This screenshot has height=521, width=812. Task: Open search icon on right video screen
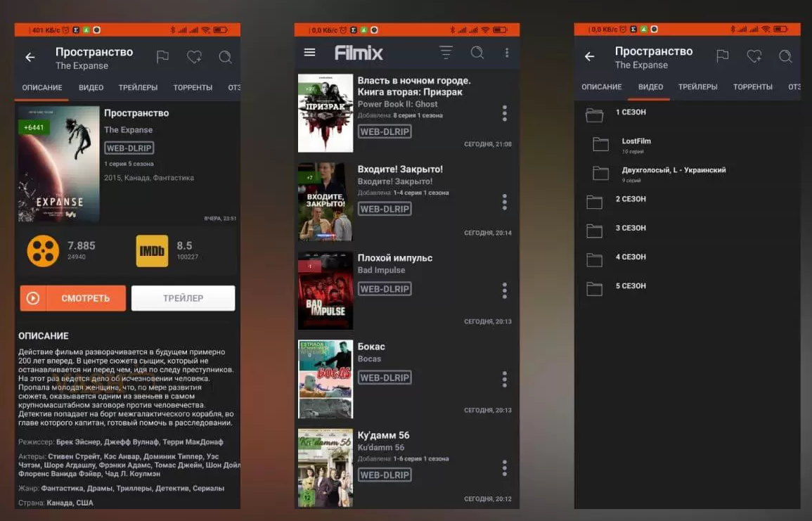point(785,56)
